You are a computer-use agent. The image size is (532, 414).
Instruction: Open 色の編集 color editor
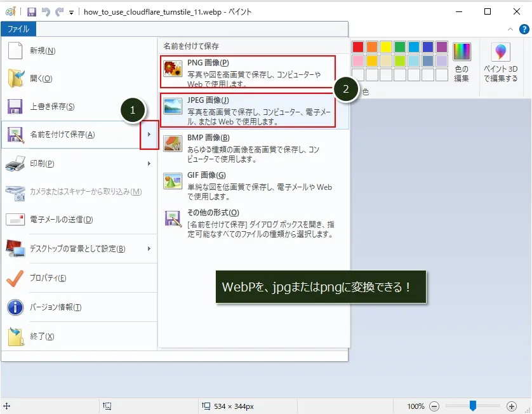coord(462,62)
